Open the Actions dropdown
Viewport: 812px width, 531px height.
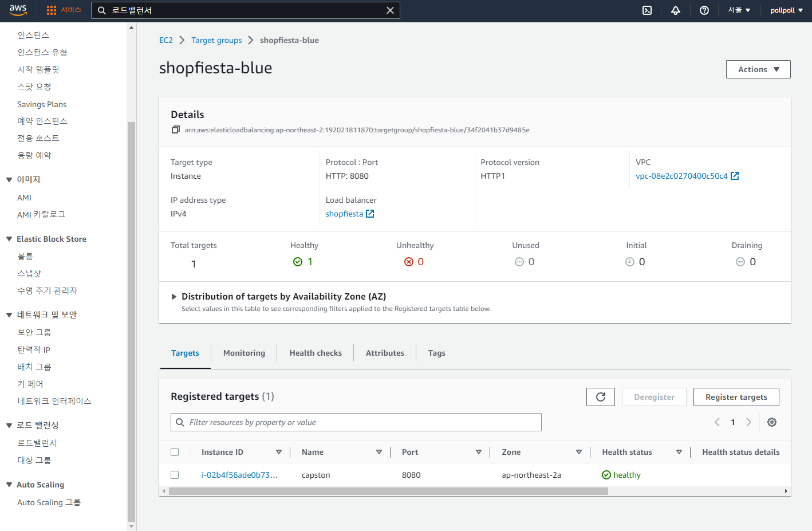tap(758, 69)
